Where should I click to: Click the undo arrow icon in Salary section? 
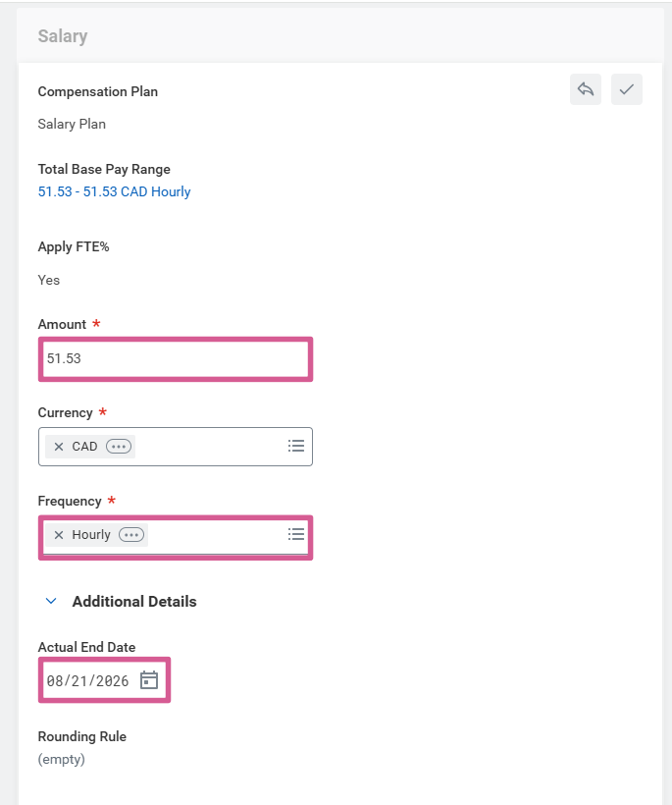(586, 89)
